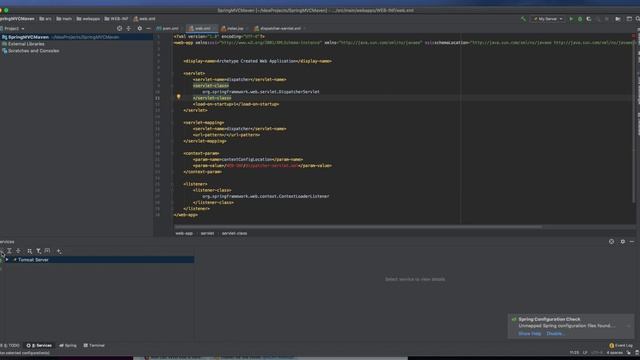Click the WEB-INF breadcrumb in navigation bar
Viewport: 640px width, 360px height.
(x=116, y=19)
